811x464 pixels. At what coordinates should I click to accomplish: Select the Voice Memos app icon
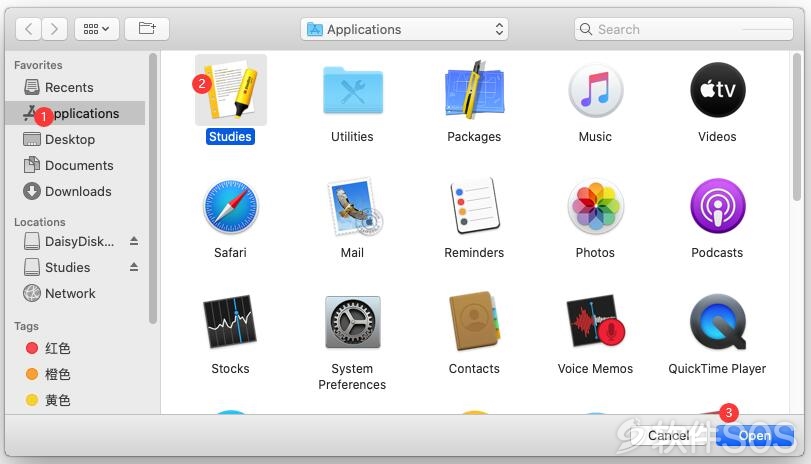click(x=596, y=321)
